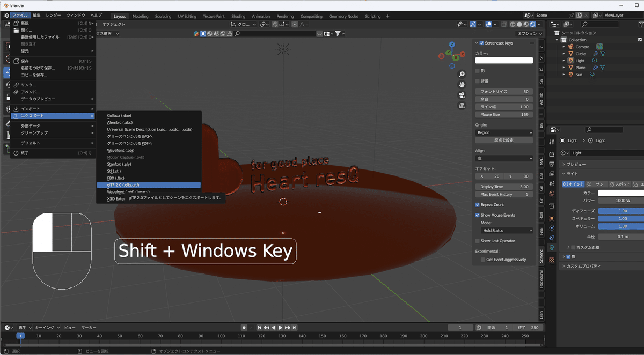Click the Circle modifier wrench icon in outliner
This screenshot has width=644, height=355.
pos(596,54)
